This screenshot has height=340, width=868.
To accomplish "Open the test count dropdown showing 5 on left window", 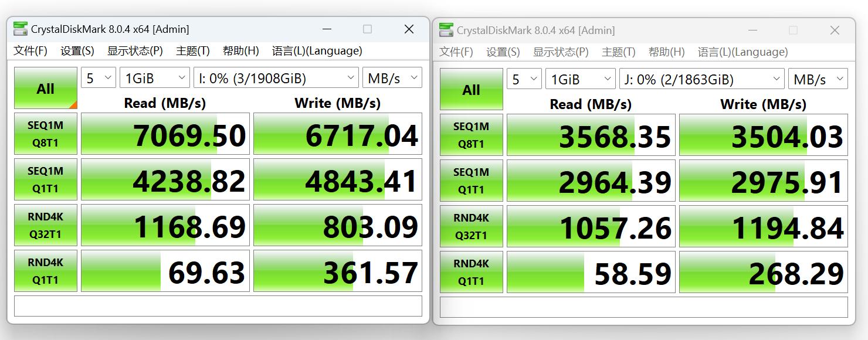I will (97, 77).
